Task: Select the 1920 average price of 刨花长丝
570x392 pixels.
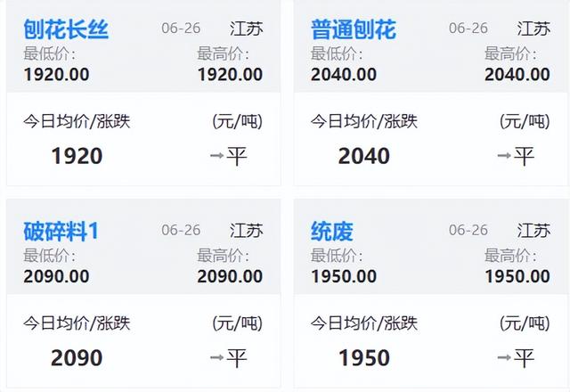Action: pyautogui.click(x=77, y=156)
